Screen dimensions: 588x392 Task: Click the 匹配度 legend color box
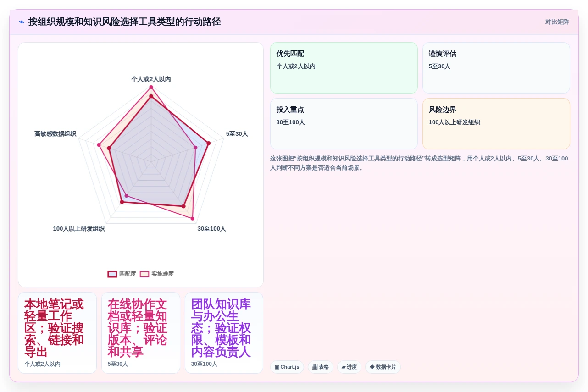(112, 274)
